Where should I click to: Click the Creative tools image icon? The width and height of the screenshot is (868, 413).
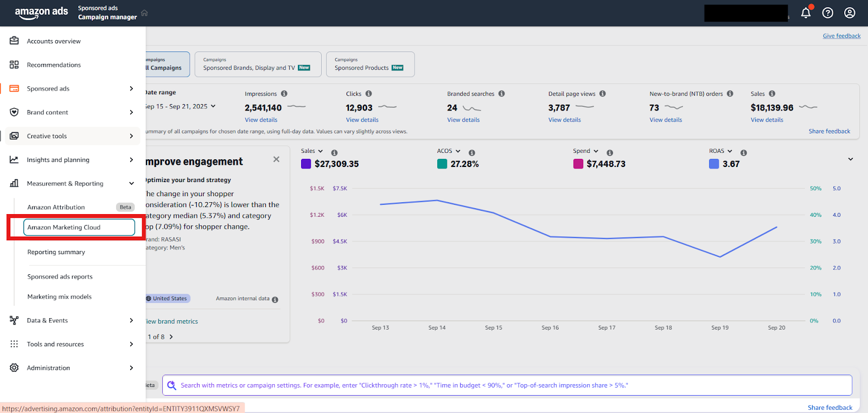point(14,136)
